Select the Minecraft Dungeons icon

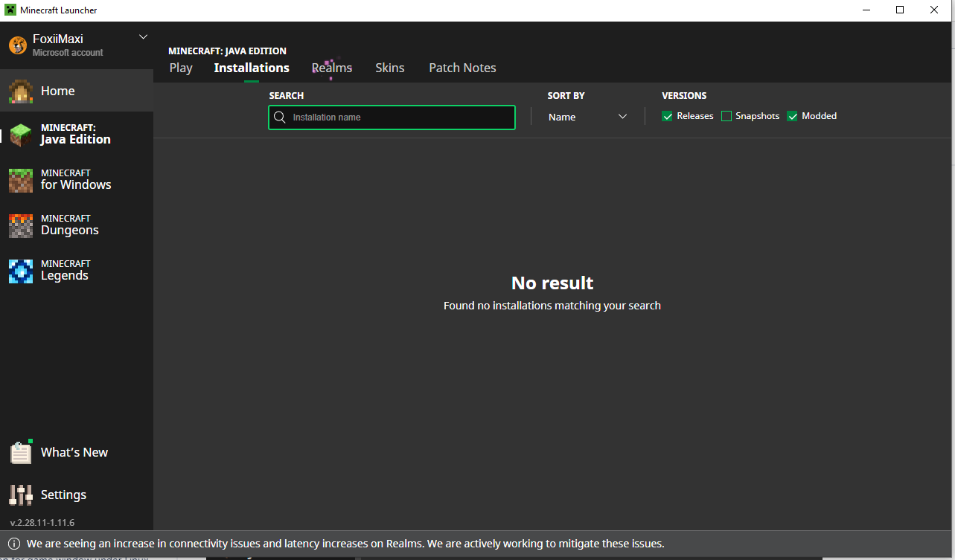click(x=21, y=225)
